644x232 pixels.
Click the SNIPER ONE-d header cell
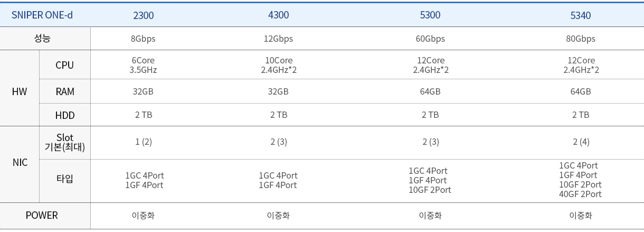coord(42,15)
